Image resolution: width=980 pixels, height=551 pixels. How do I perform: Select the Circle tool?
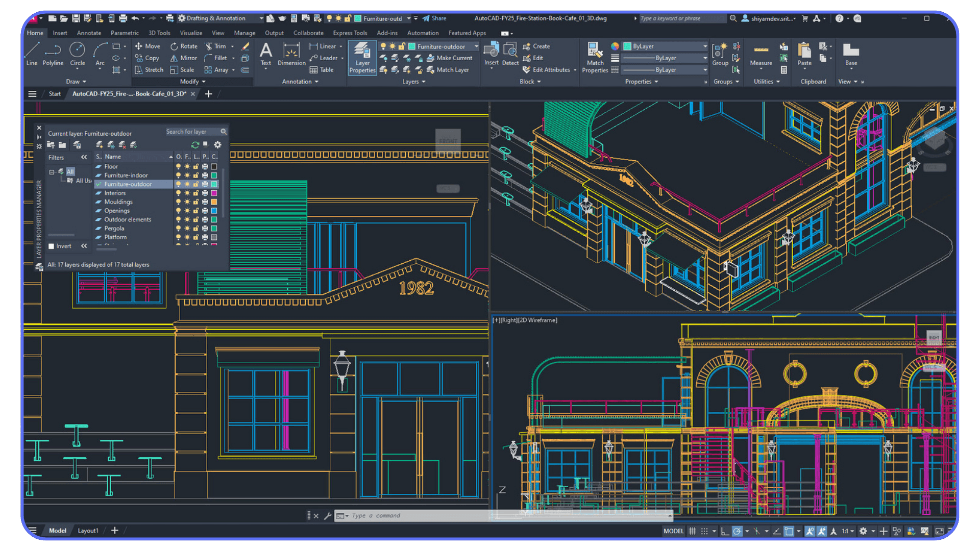[77, 54]
